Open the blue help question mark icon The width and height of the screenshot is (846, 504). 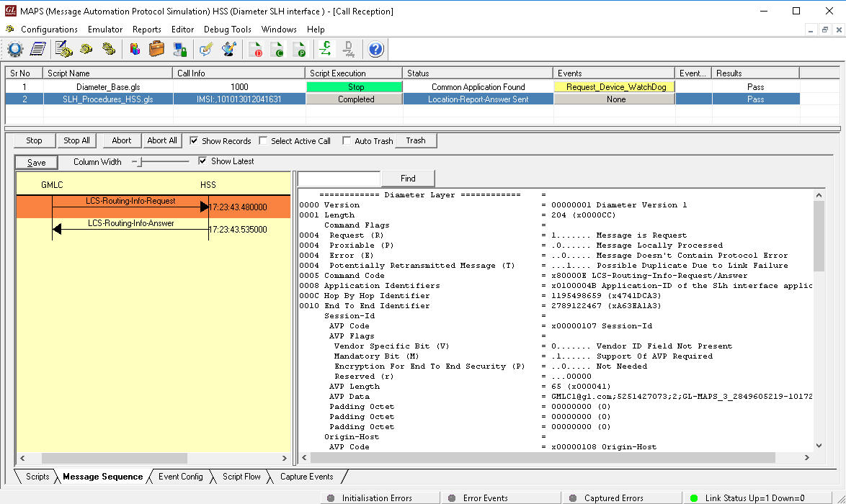(375, 49)
